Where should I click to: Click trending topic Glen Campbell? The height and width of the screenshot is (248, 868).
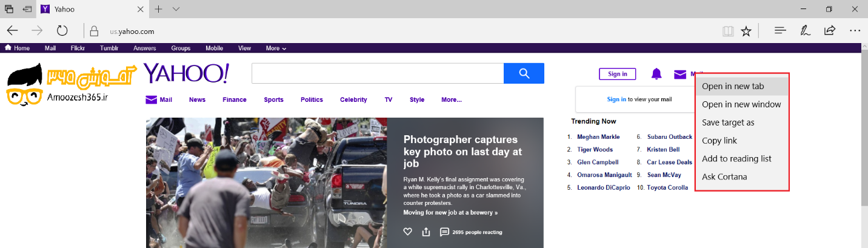pos(598,162)
